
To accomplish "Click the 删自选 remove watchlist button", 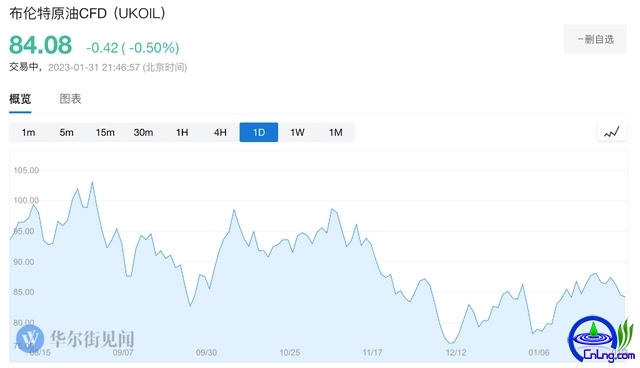I will coord(595,39).
